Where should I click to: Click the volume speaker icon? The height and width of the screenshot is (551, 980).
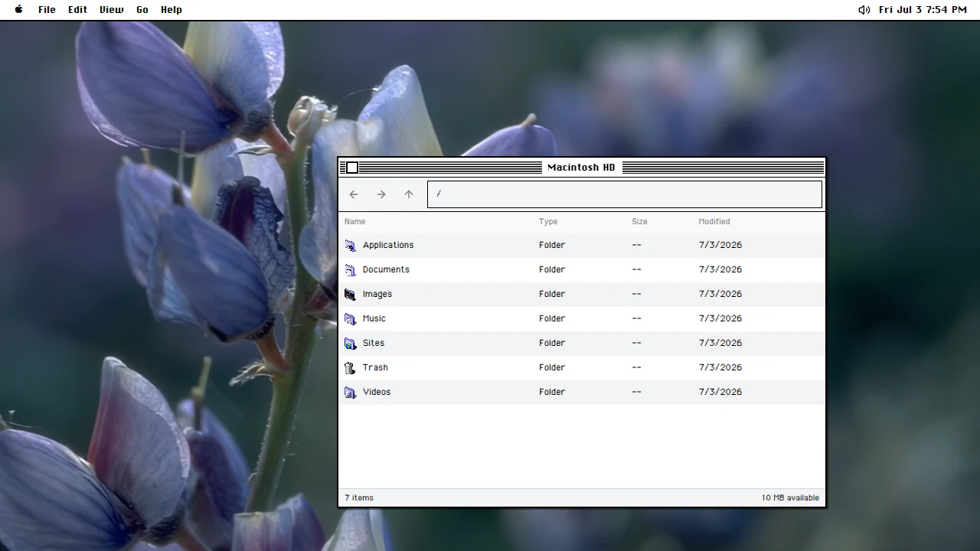point(864,10)
